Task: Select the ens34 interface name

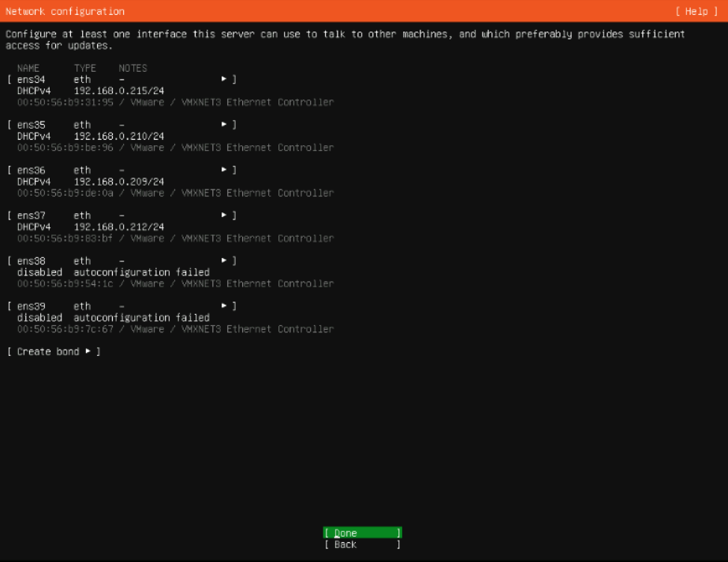Action: pos(31,80)
